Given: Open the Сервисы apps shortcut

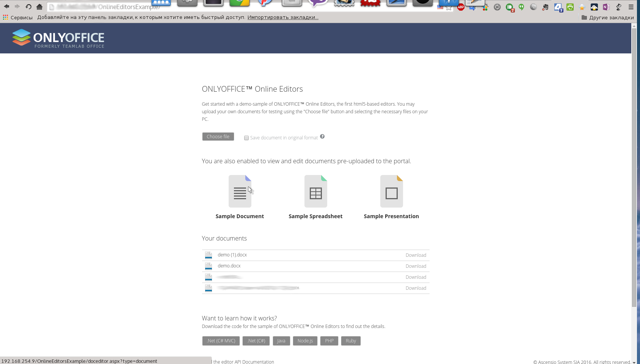Looking at the screenshot, I should tap(17, 17).
